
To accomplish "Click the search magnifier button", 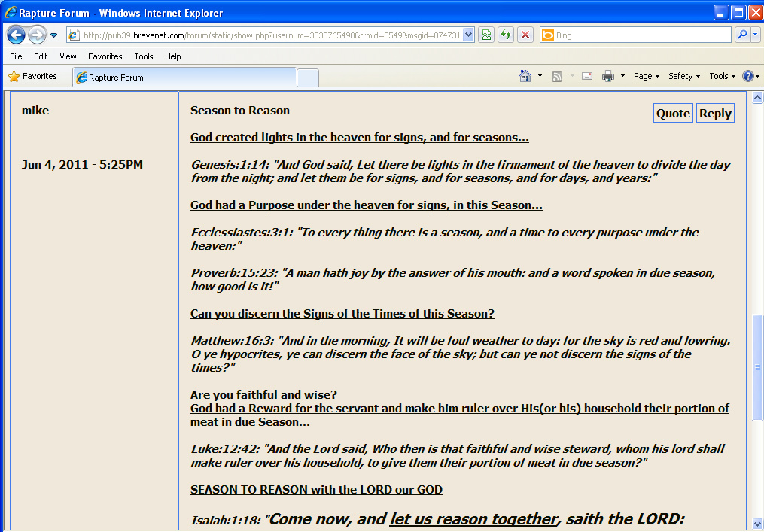I will point(742,35).
